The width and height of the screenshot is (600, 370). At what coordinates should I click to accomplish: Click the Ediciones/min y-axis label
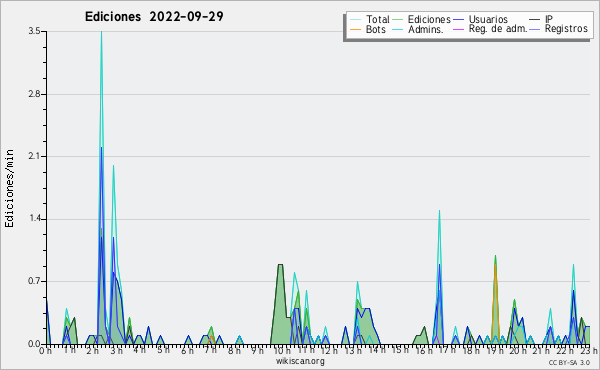[x=9, y=188]
